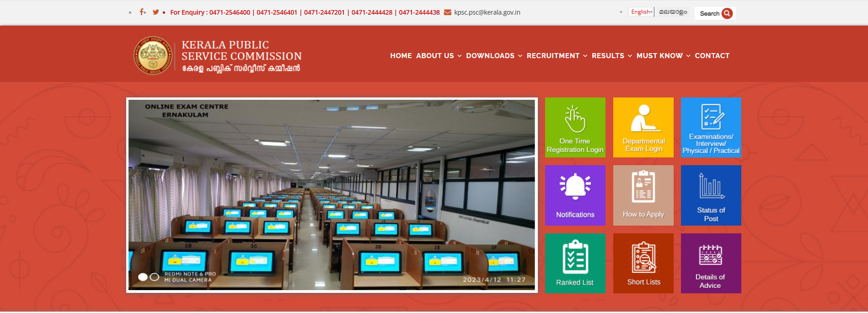The height and width of the screenshot is (313, 868).
Task: Open the One Time Registration Login tile
Action: point(575,127)
